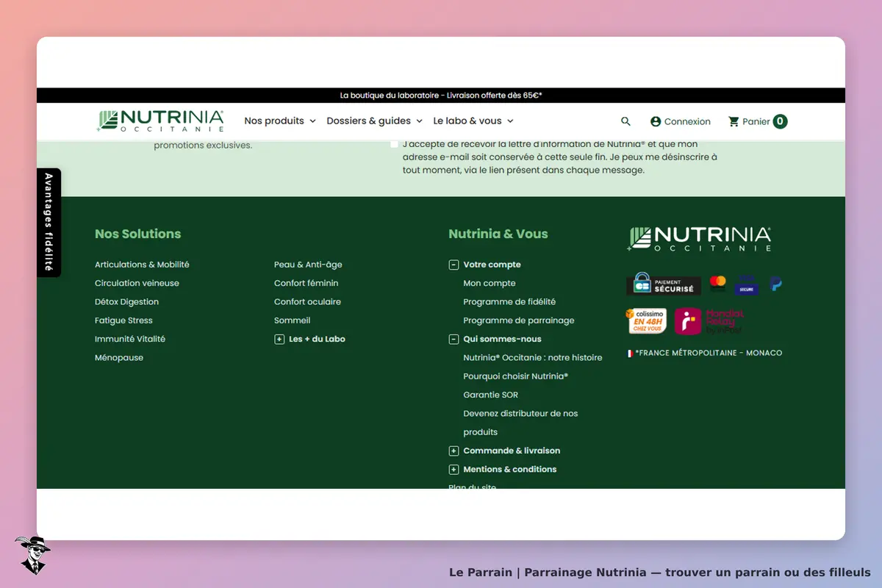Open the Le labo & vous dropdown
The image size is (882, 588).
point(473,121)
